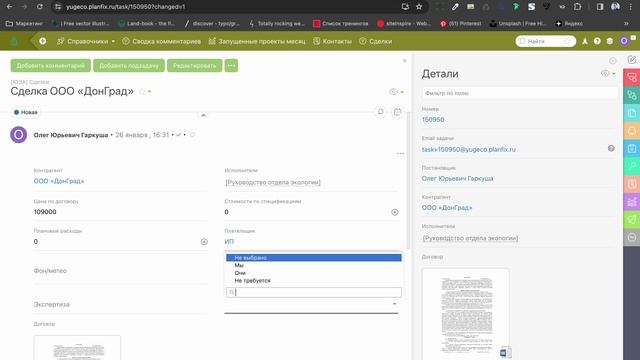The image size is (640, 360).
Task: Click the search box inside the dropdown list
Action: tap(313, 292)
